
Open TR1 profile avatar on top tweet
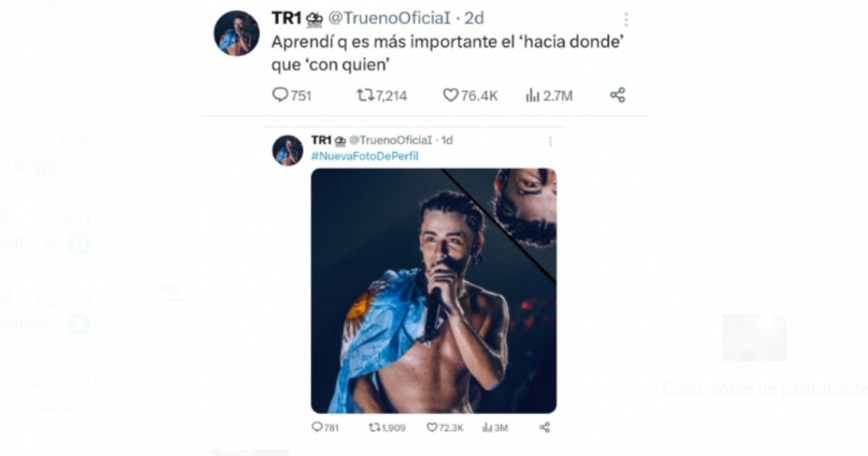[237, 33]
